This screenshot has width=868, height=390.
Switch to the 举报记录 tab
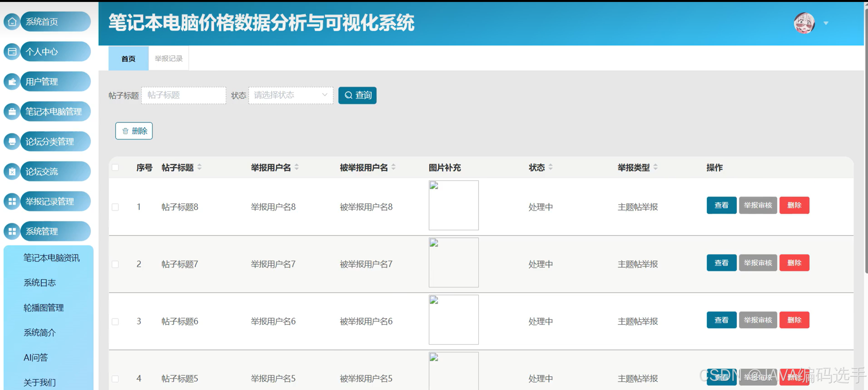[168, 59]
